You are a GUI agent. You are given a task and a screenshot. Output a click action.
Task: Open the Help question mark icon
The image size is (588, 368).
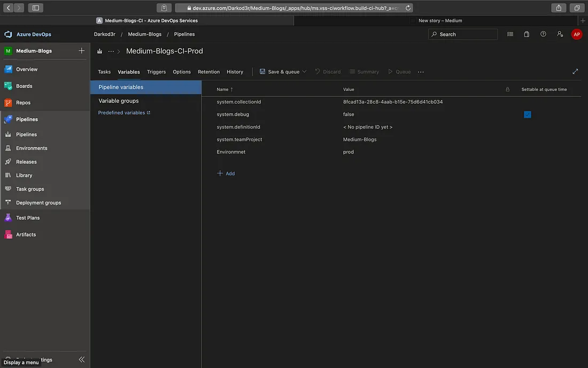click(543, 34)
